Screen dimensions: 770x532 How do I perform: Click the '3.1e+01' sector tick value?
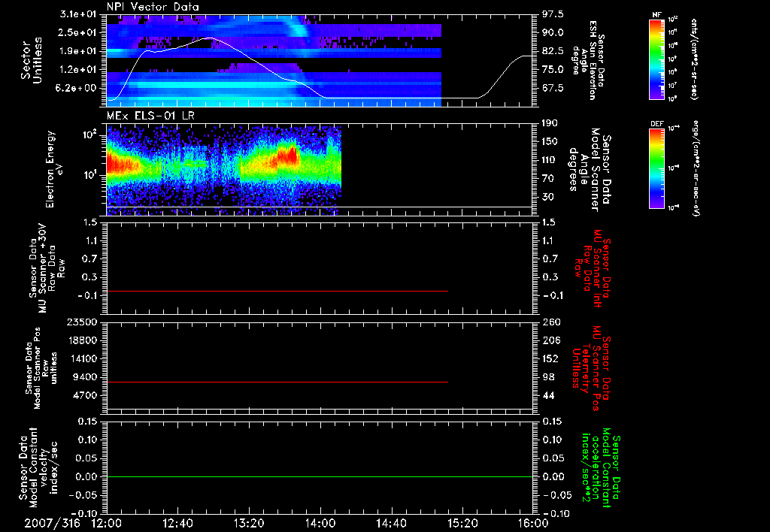[x=80, y=14]
